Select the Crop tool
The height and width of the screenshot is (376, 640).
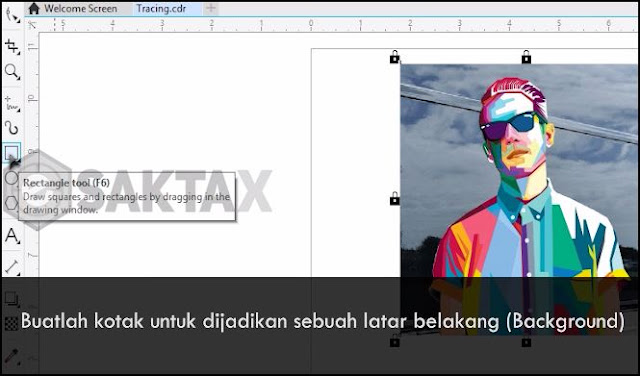12,47
